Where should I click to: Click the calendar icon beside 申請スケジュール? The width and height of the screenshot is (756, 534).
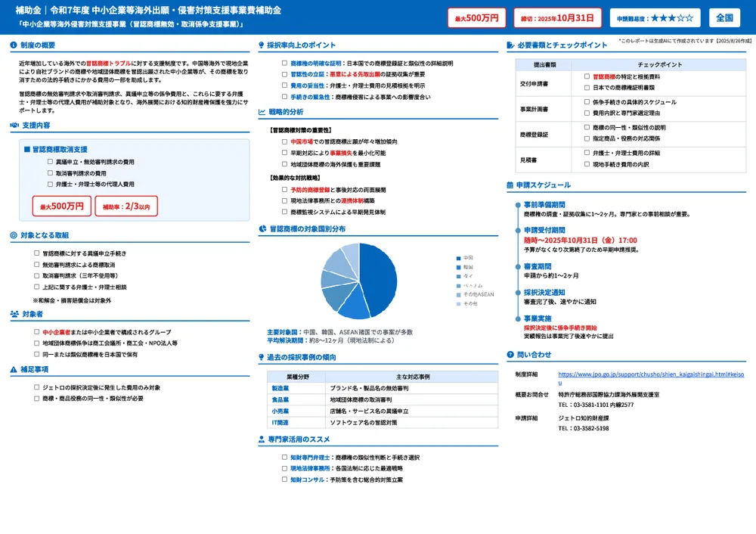point(510,185)
